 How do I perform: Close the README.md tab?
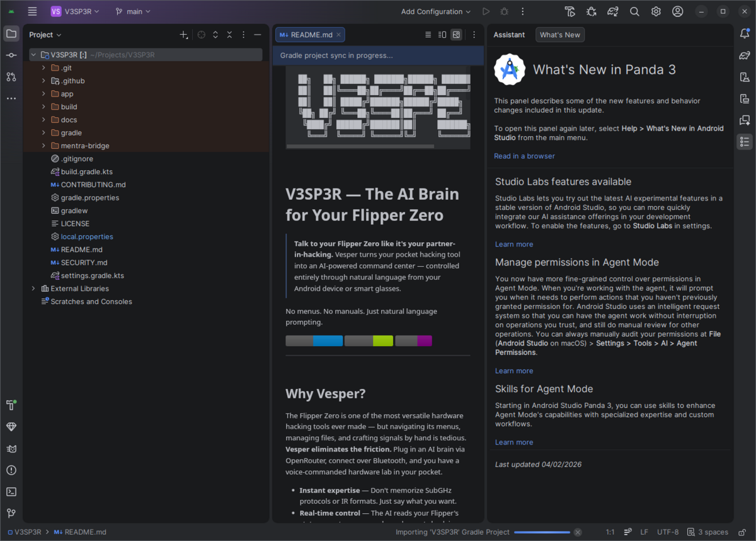(338, 35)
